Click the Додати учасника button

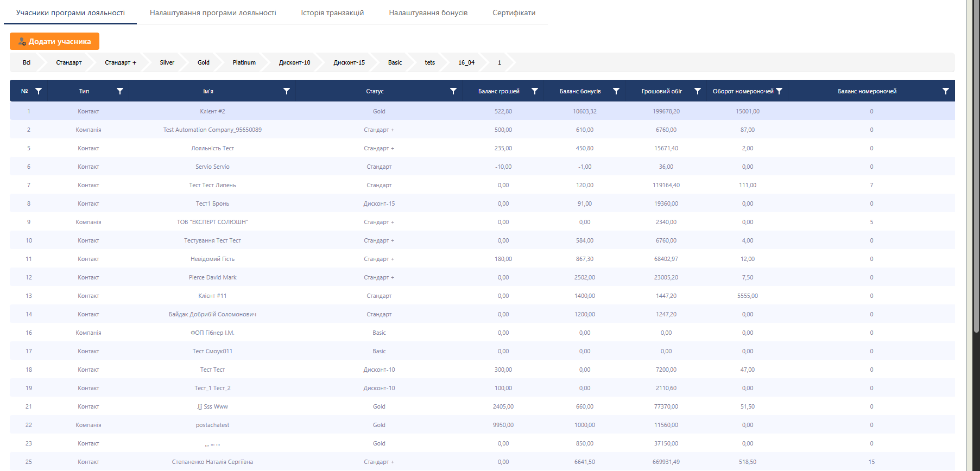[54, 41]
